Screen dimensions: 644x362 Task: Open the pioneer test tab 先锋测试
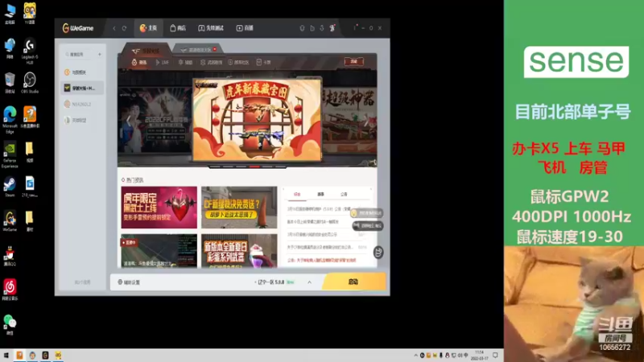(211, 28)
